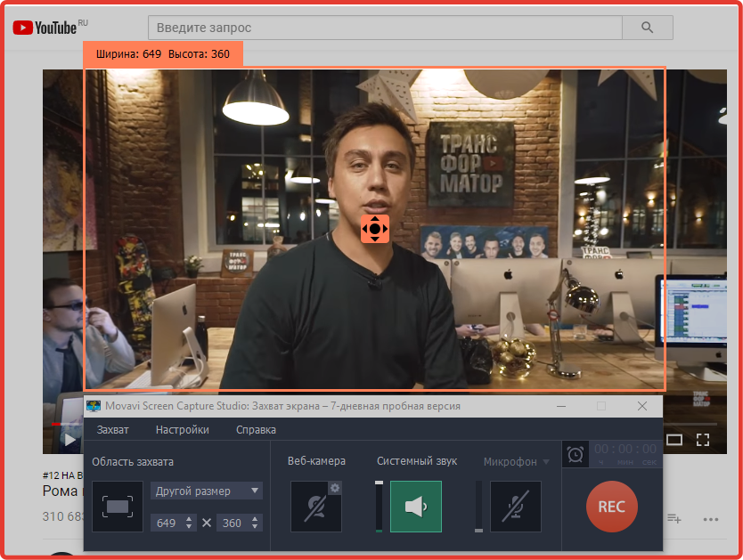Open the recording timer alarm clock
Image resolution: width=743 pixels, height=560 pixels.
pos(576,455)
